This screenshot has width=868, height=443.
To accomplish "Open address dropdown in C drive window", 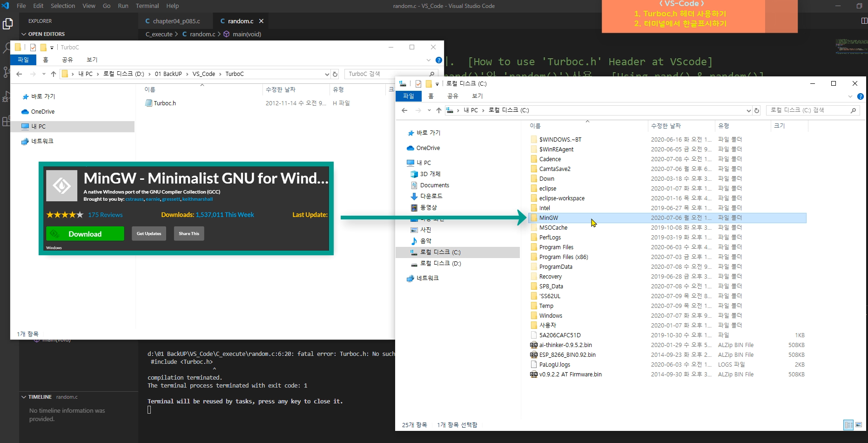I will click(748, 110).
